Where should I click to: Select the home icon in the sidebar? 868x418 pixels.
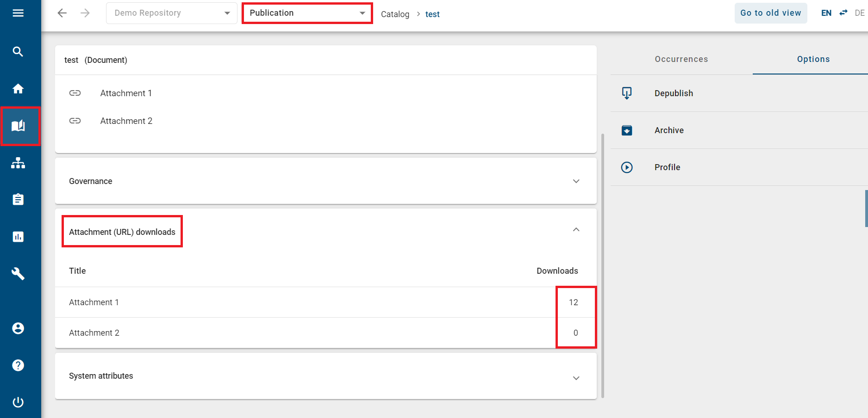coord(18,88)
